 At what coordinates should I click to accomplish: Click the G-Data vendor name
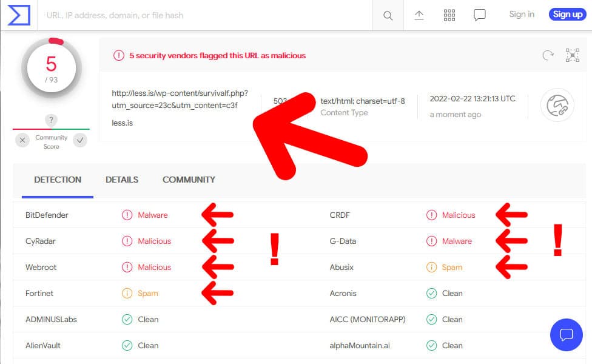pos(343,241)
